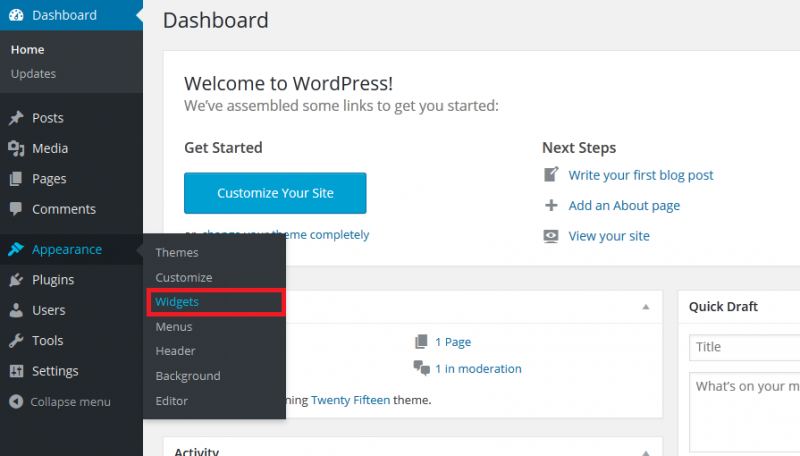The width and height of the screenshot is (800, 456).
Task: Click the Welcome to WordPress! heading
Action: point(288,83)
